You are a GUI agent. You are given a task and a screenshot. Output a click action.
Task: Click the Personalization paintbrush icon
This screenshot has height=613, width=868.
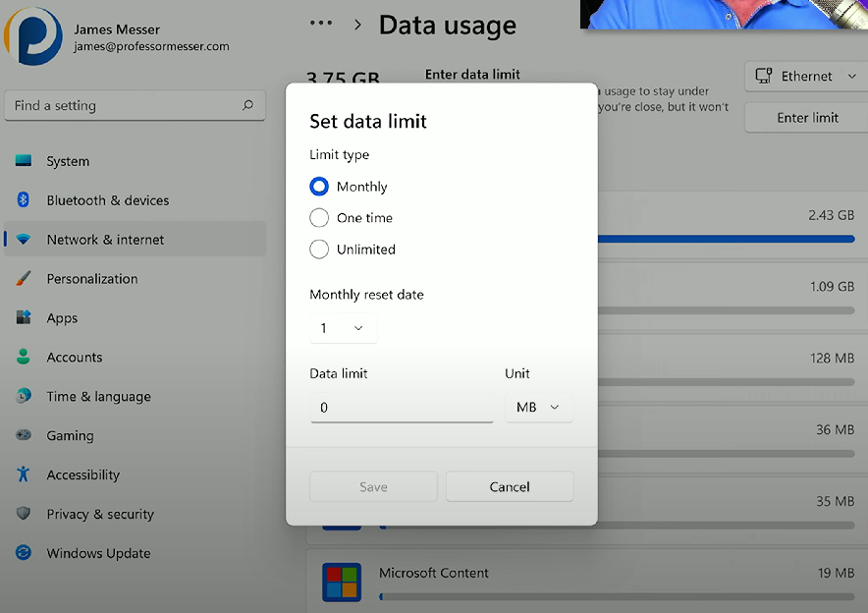[x=24, y=279]
